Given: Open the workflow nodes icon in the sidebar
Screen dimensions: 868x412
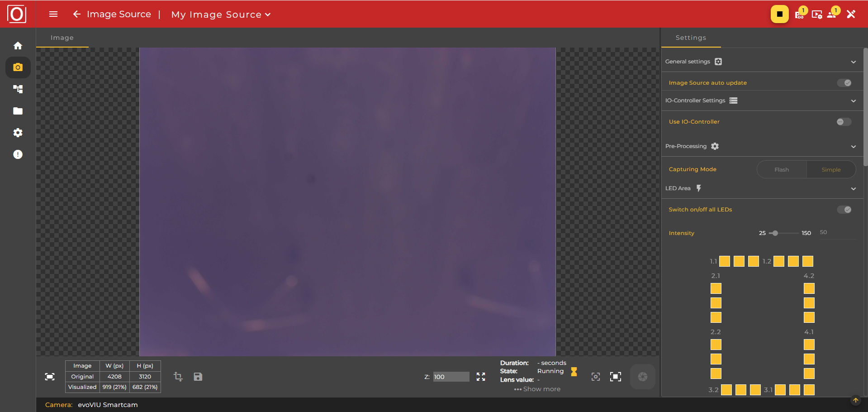Looking at the screenshot, I should tap(18, 89).
